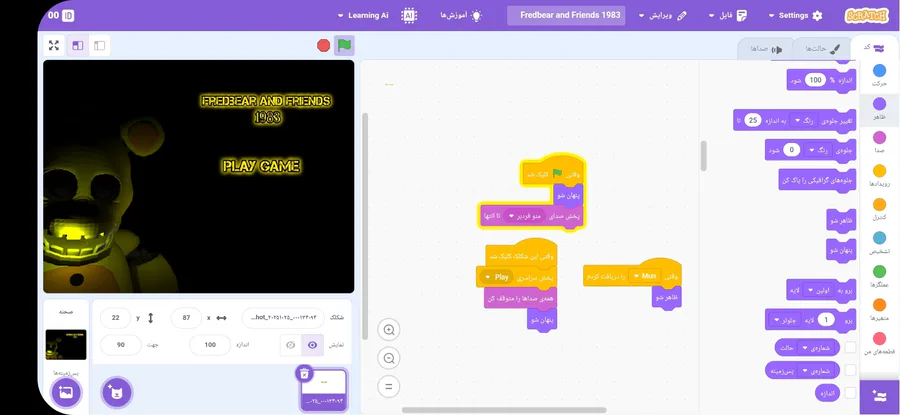Select the صدا (Sound) magenta category
The image size is (900, 415).
point(879,142)
